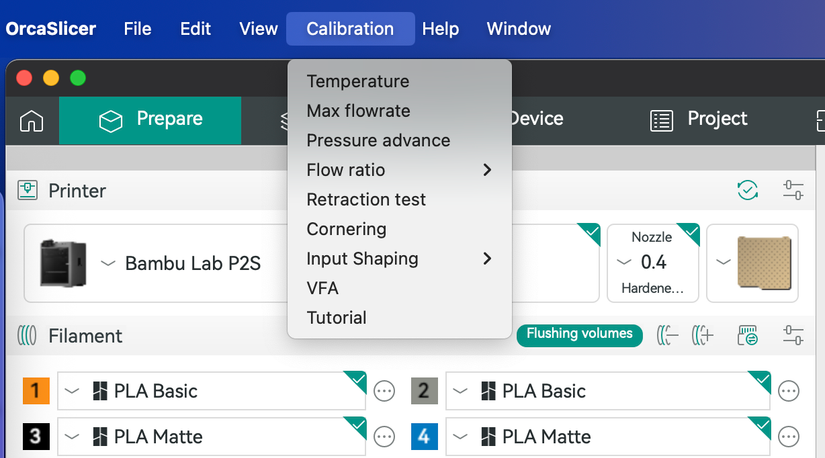Open more options for filament 3
The height and width of the screenshot is (458, 825).
384,436
